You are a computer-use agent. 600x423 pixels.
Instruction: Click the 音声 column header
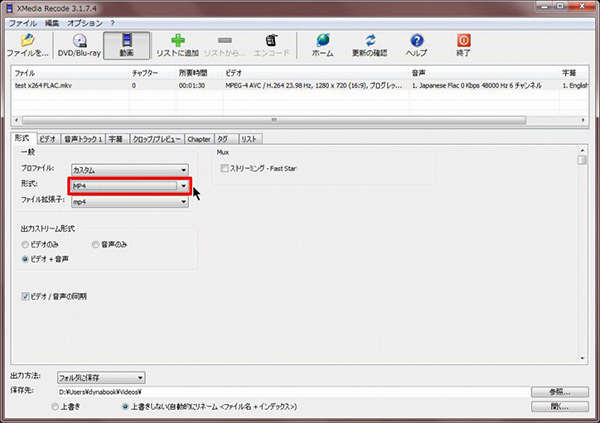pyautogui.click(x=484, y=73)
